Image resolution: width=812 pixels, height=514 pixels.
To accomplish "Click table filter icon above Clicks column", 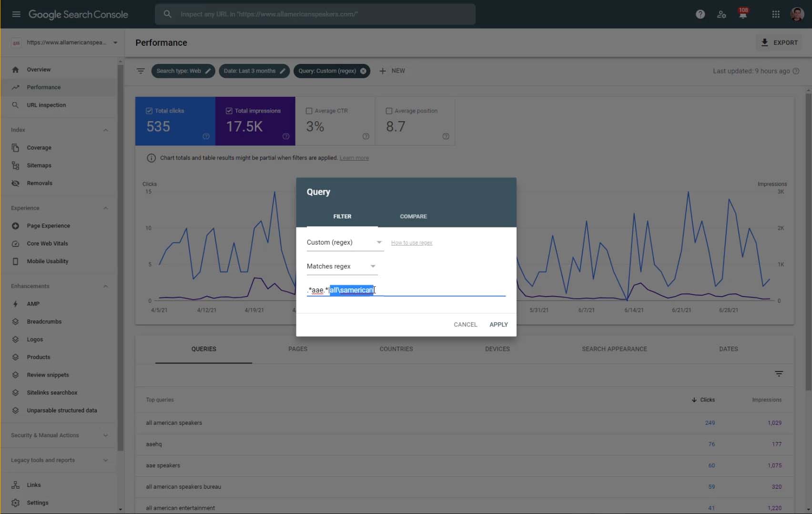I will tap(779, 374).
